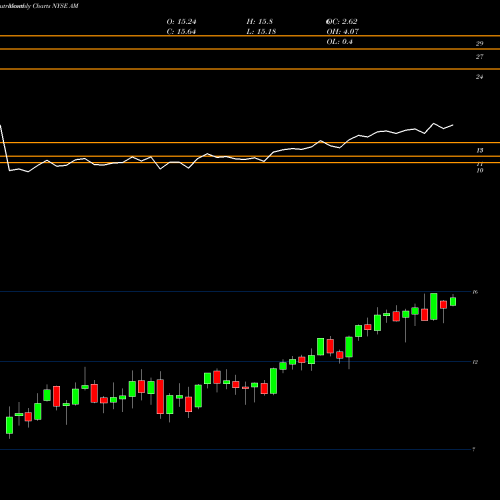This screenshot has height=500, width=500.
Task: Click the 13 price axis label
Action: [479, 150]
